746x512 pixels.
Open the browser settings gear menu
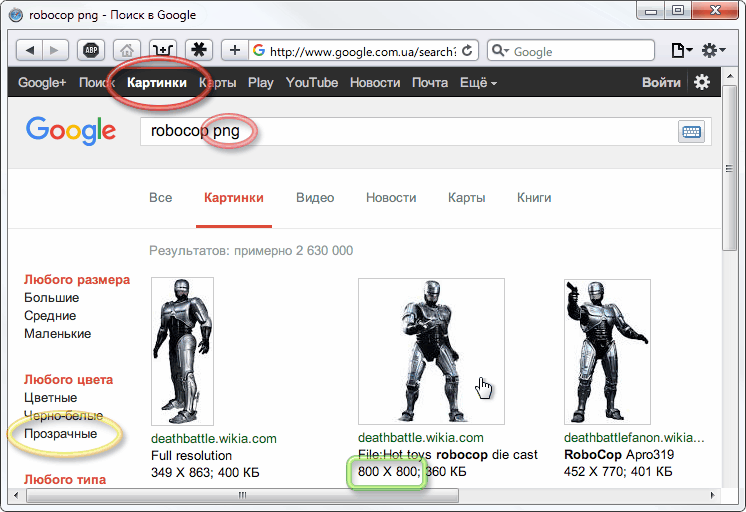(x=713, y=50)
